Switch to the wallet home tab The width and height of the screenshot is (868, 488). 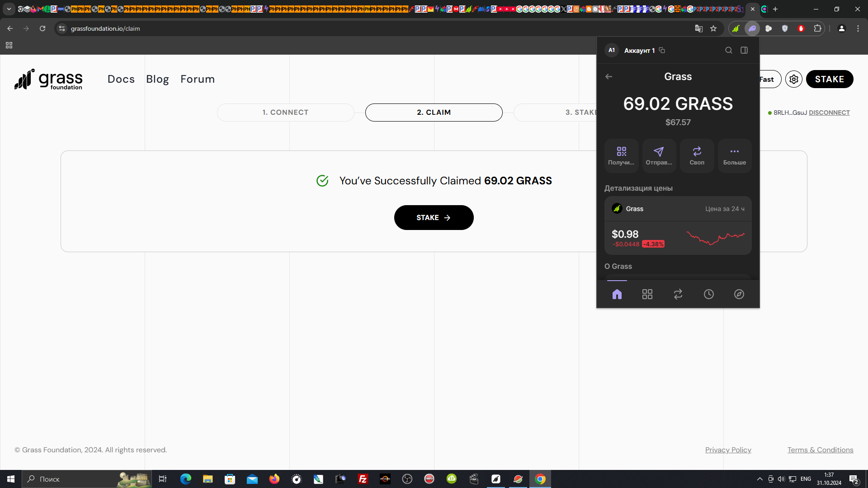pos(617,294)
